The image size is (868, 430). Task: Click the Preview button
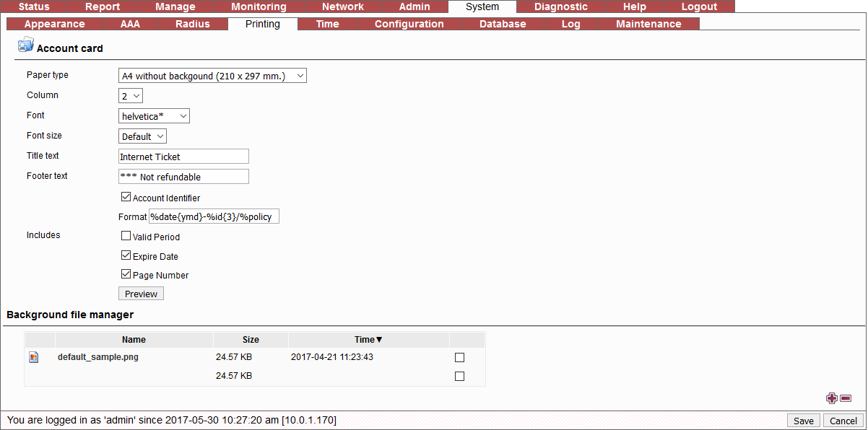point(141,294)
